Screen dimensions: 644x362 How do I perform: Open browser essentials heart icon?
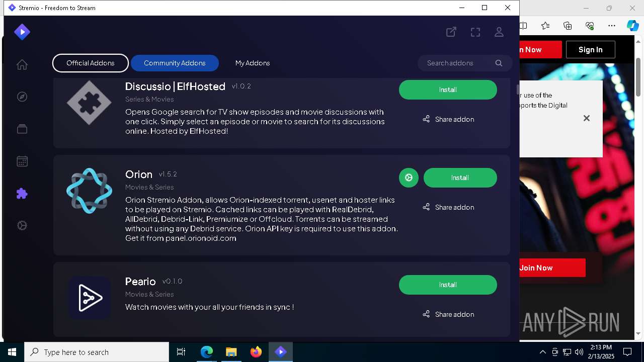590,26
